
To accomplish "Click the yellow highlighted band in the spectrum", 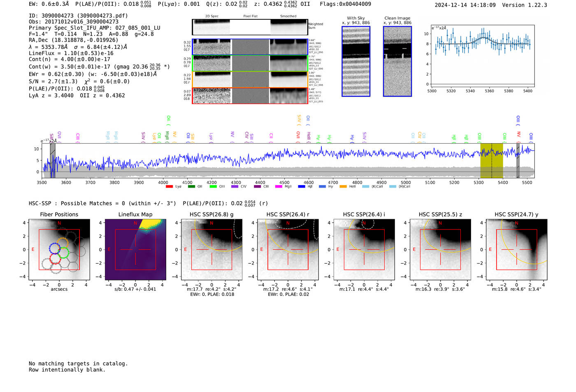I will click(492, 160).
